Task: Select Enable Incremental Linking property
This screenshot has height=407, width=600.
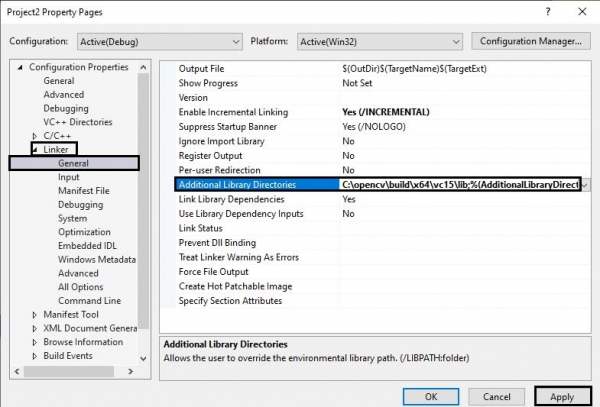Action: pos(233,112)
